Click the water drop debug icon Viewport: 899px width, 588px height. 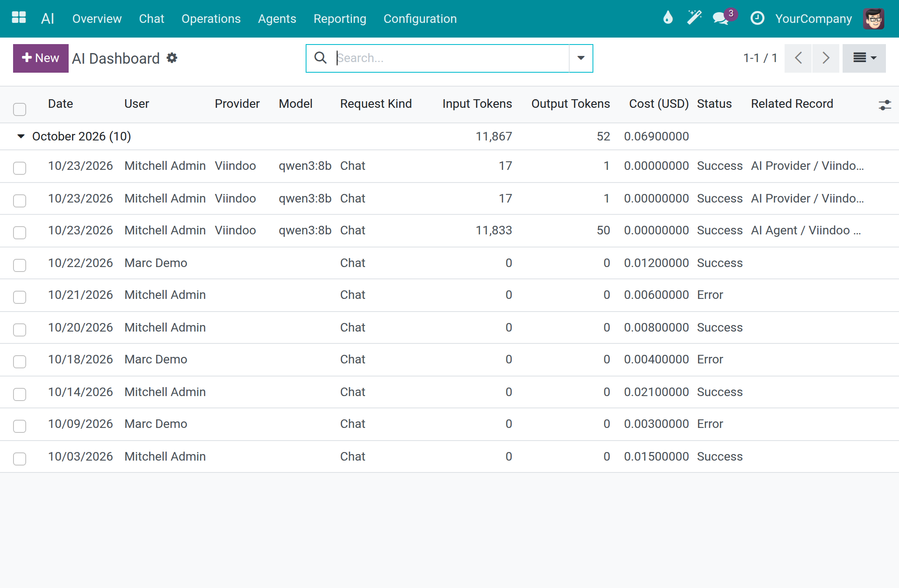(668, 18)
